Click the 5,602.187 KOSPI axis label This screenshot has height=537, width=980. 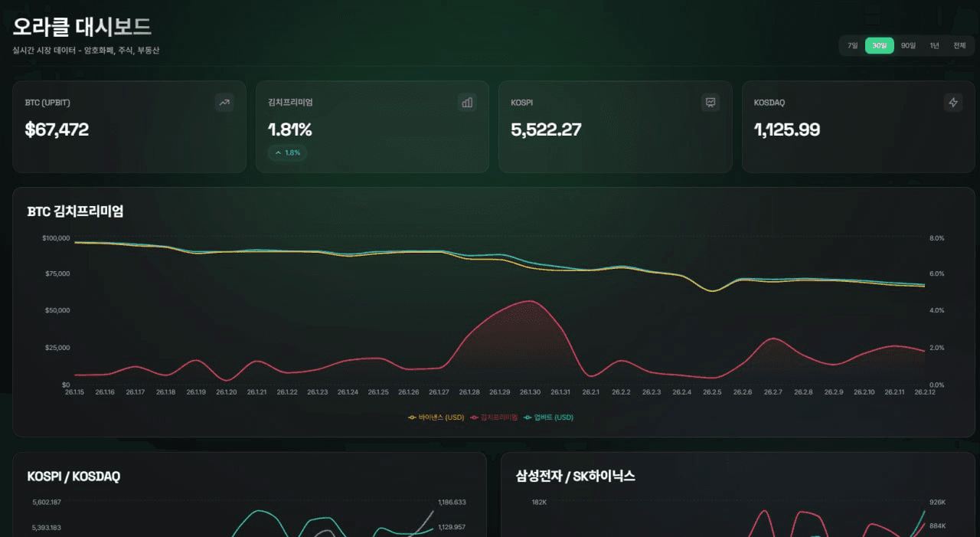(x=47, y=503)
